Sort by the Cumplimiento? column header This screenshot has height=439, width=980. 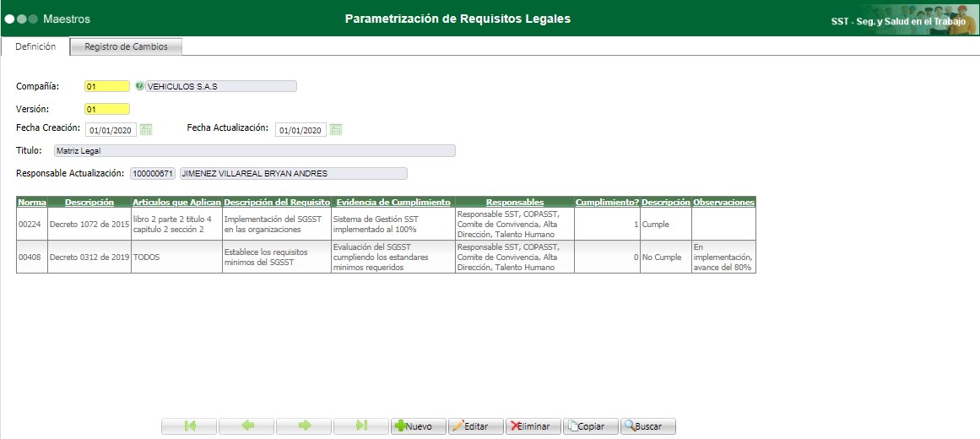point(607,202)
